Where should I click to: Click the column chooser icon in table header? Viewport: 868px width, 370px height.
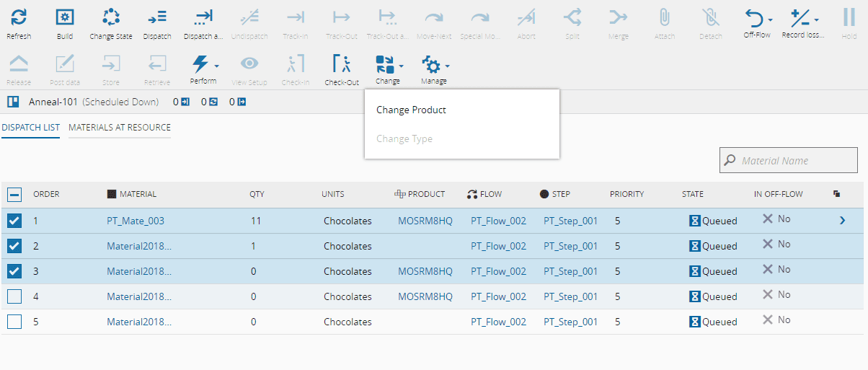pos(836,194)
